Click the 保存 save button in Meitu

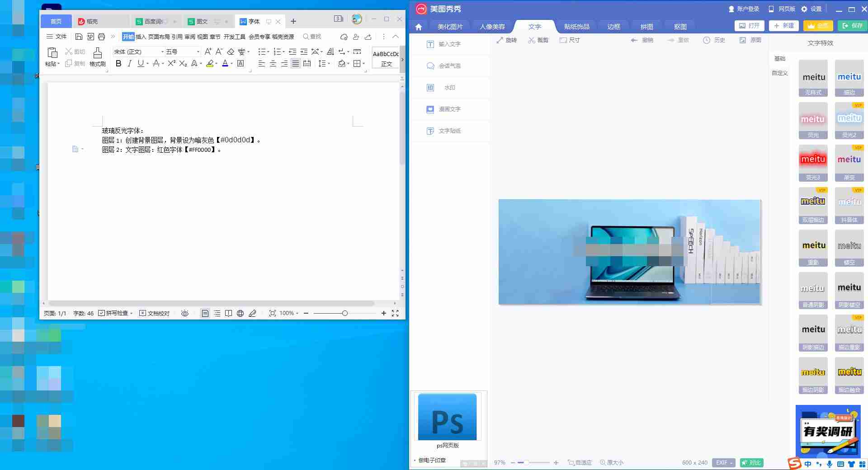click(x=852, y=26)
